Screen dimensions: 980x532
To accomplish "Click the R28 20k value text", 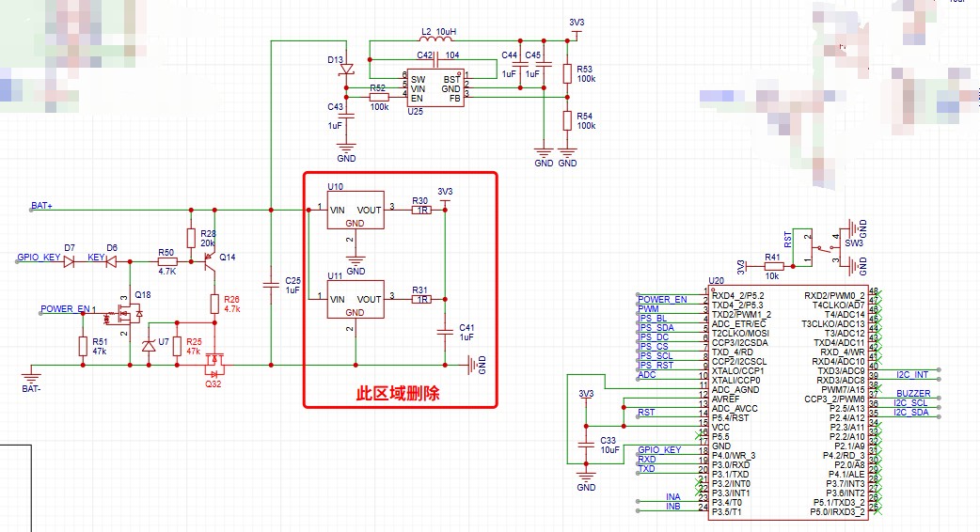I will [x=208, y=243].
